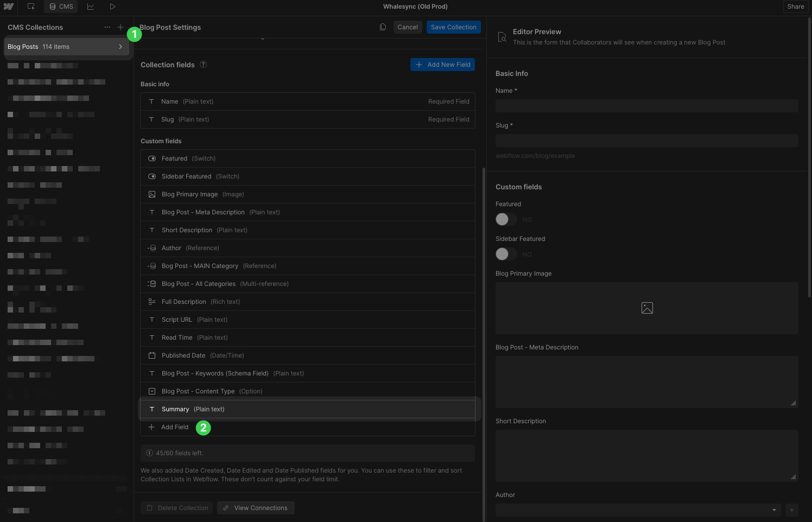Image resolution: width=812 pixels, height=522 pixels.
Task: Switch to the CMS tab
Action: [x=61, y=7]
